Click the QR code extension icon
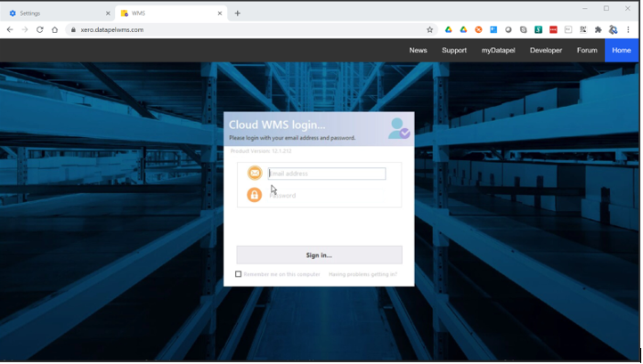This screenshot has width=643, height=364. point(582,29)
